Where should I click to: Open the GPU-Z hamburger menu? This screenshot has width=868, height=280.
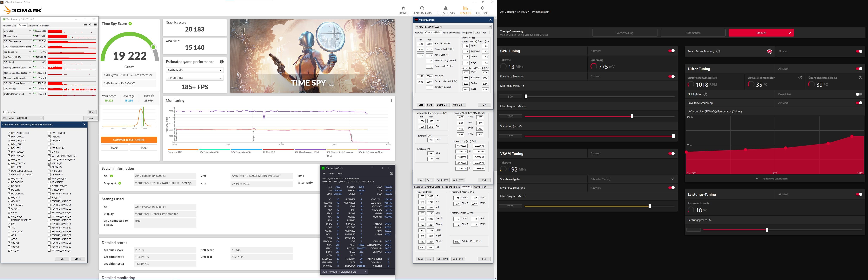(95, 25)
